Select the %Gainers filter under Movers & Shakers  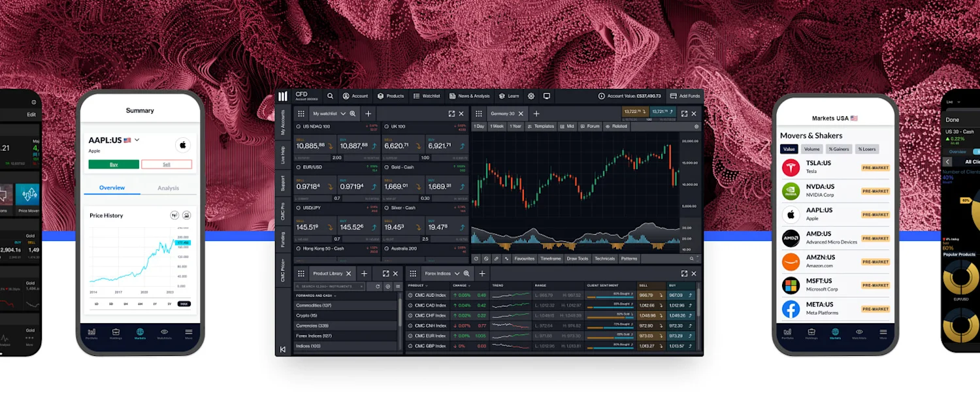pos(839,149)
